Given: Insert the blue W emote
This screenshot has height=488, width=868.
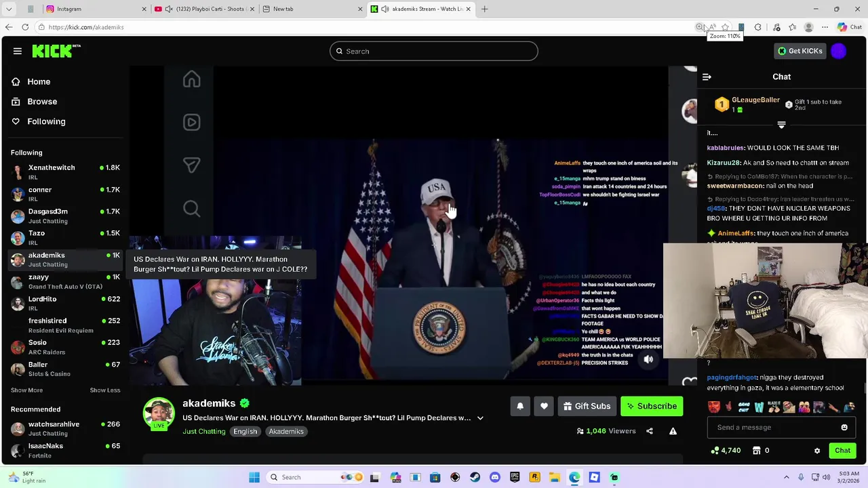Looking at the screenshot, I should pyautogui.click(x=759, y=407).
